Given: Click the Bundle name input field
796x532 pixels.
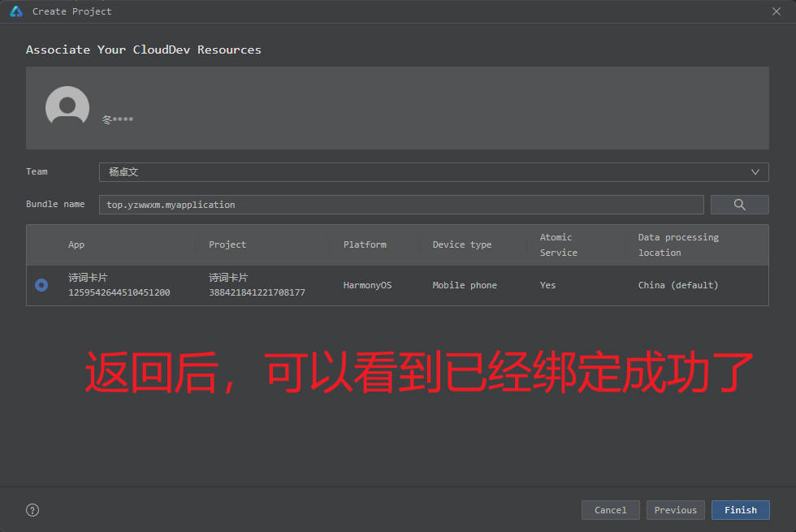Looking at the screenshot, I should tap(401, 205).
